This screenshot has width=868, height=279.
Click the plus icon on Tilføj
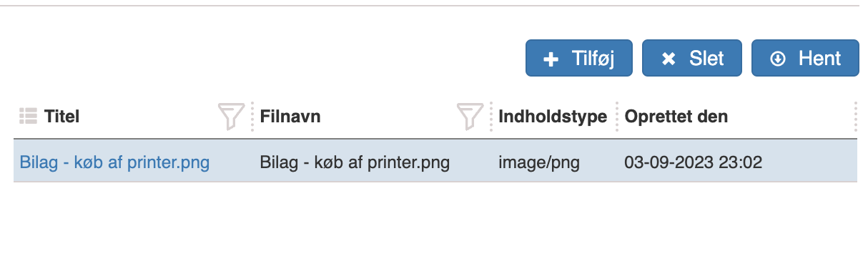click(551, 59)
